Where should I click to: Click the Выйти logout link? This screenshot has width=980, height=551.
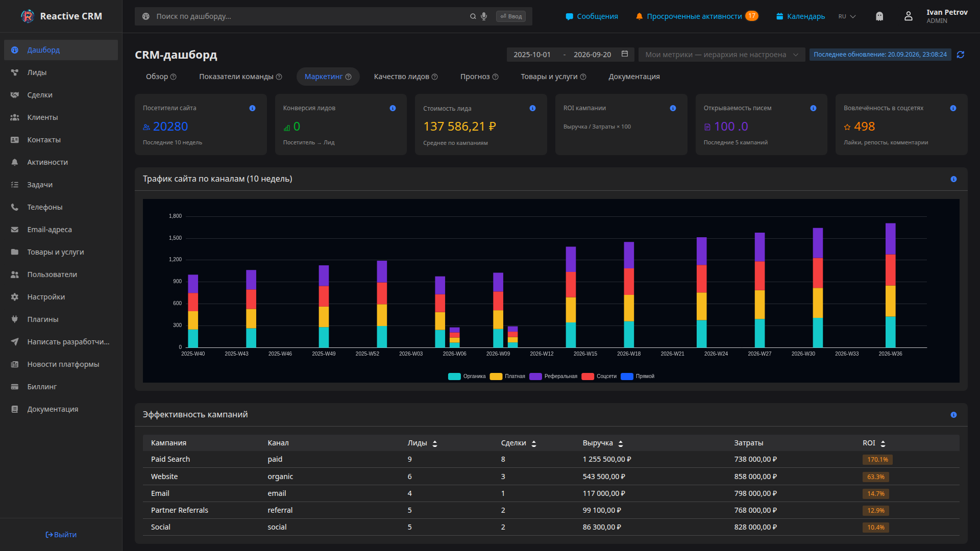pos(61,535)
